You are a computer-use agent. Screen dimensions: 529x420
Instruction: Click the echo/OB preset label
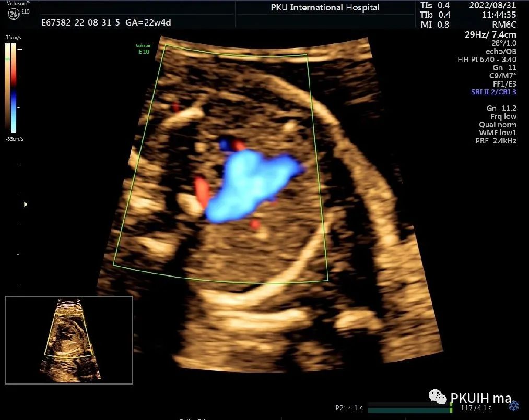[x=501, y=51]
